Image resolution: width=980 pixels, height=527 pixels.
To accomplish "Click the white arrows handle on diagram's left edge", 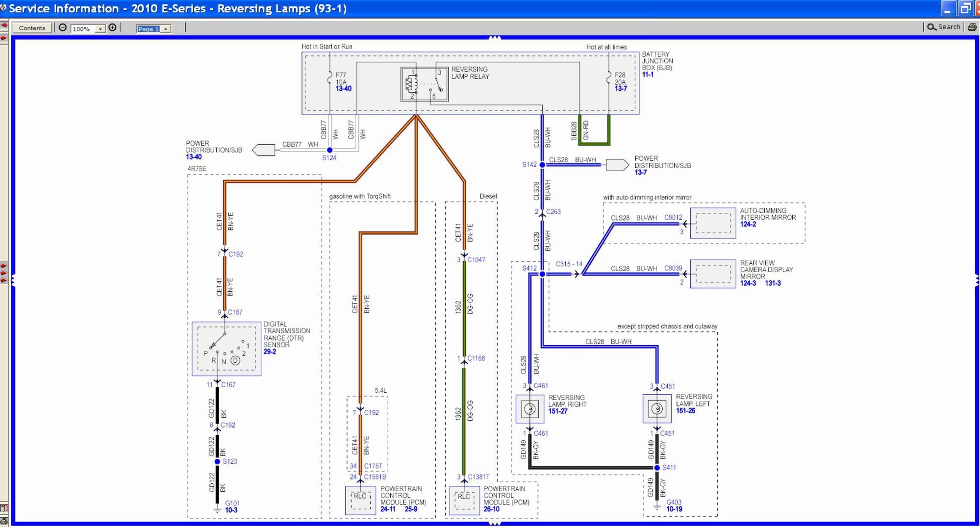I will pyautogui.click(x=14, y=280).
